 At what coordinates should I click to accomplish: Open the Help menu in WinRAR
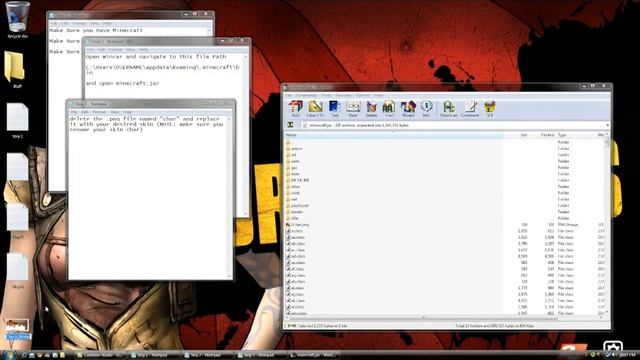point(379,96)
